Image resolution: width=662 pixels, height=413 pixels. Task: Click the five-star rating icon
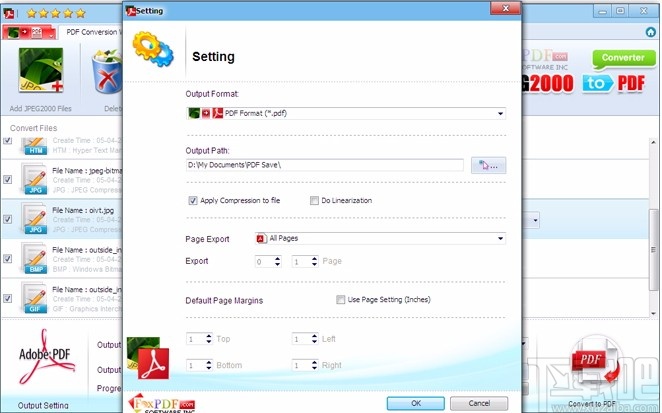click(56, 13)
